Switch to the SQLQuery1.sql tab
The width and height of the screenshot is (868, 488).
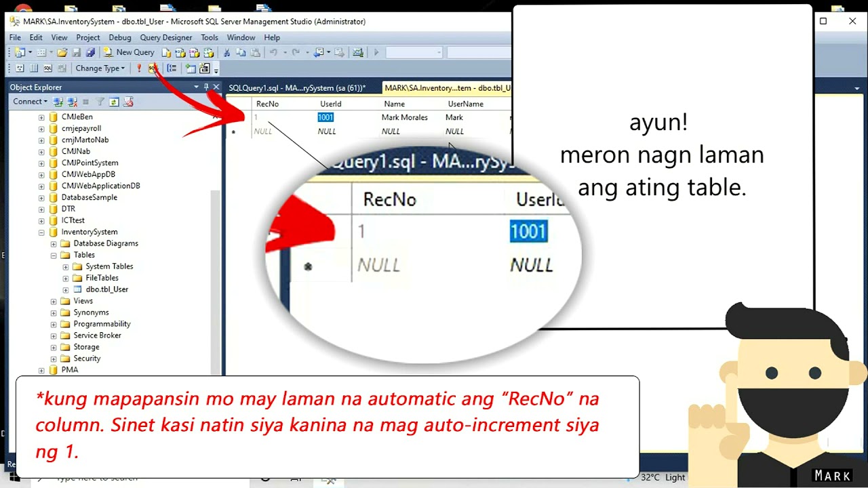(297, 87)
